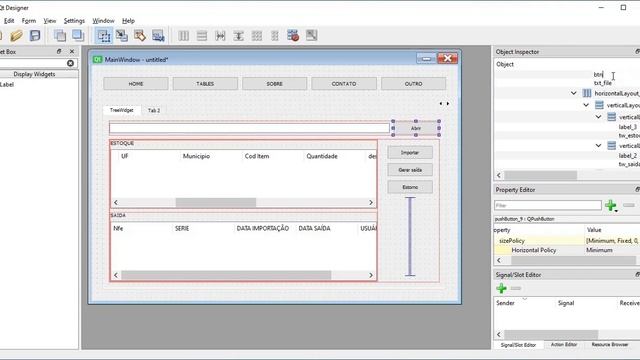Open the Edit menu
This screenshot has width=640, height=360.
(9, 20)
